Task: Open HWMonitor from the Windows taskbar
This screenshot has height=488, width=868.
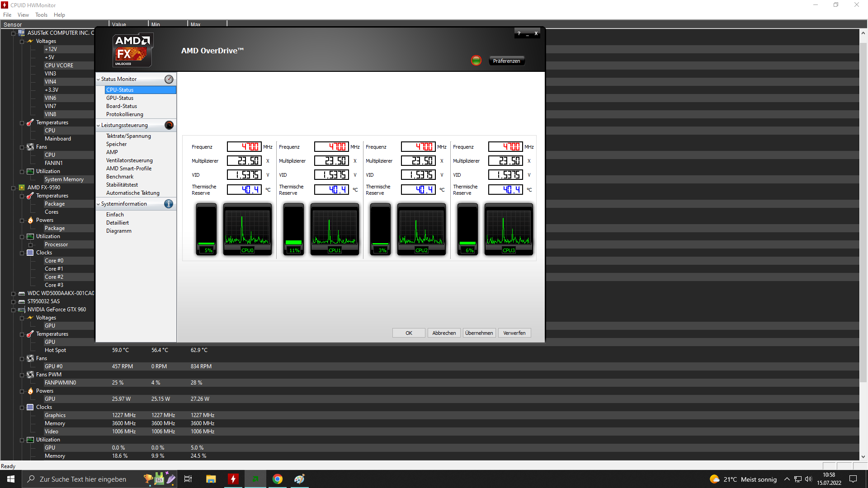Action: (x=233, y=479)
